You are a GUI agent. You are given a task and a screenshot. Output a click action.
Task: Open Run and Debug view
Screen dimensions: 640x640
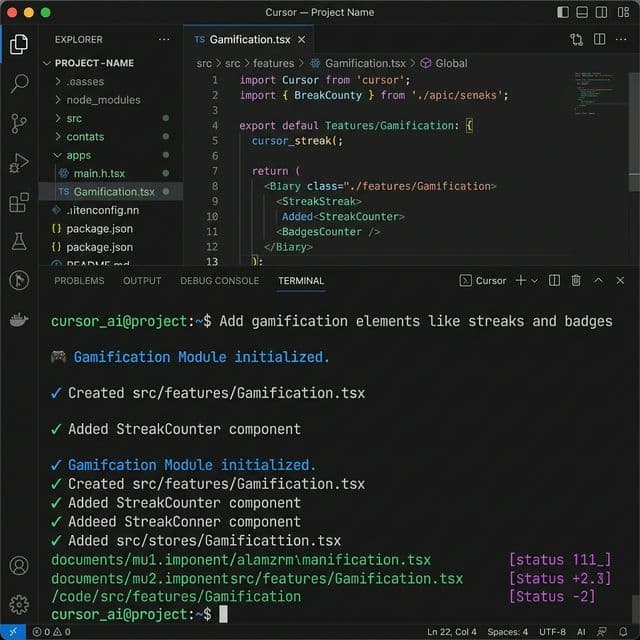click(x=19, y=163)
